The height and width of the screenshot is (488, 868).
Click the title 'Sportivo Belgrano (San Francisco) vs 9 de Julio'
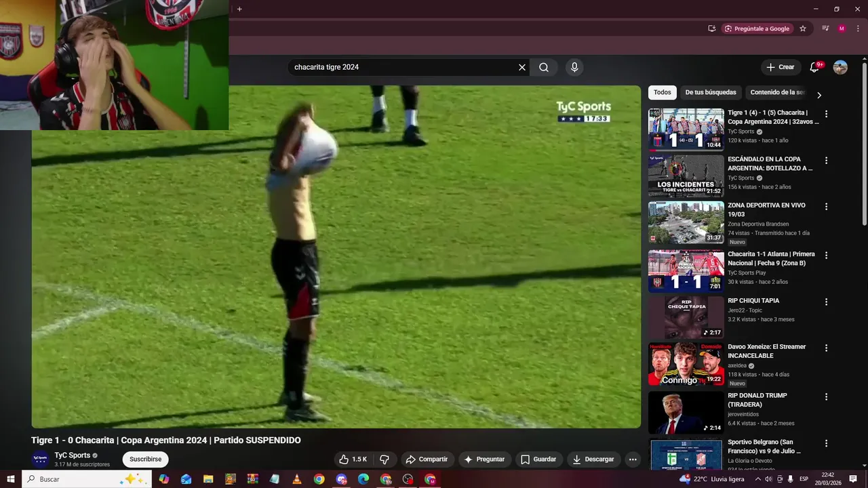764,447
